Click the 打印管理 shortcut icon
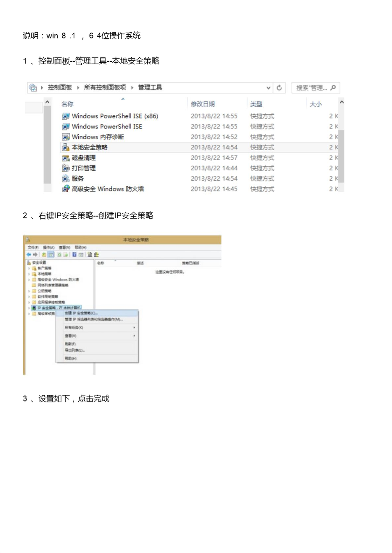This screenshot has height=553, width=392. point(65,168)
